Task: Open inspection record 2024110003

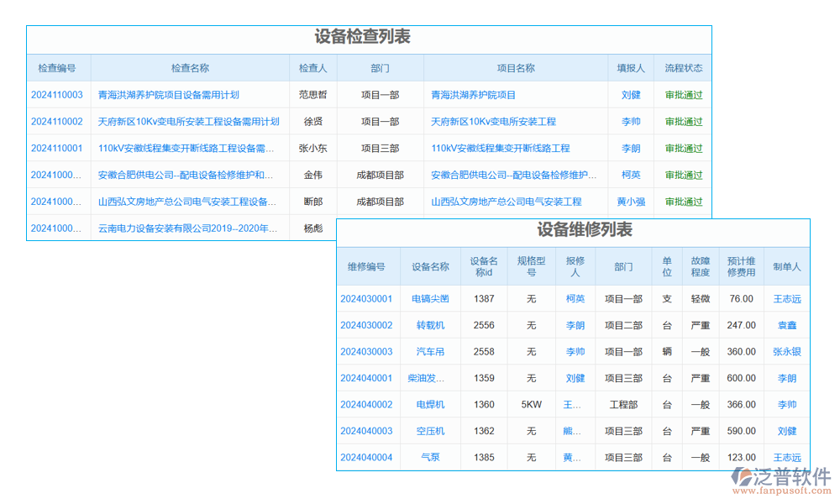Action: point(58,94)
